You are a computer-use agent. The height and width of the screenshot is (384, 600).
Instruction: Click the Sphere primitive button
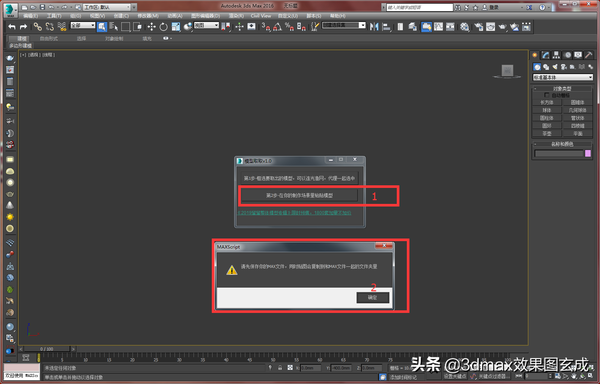click(x=547, y=110)
